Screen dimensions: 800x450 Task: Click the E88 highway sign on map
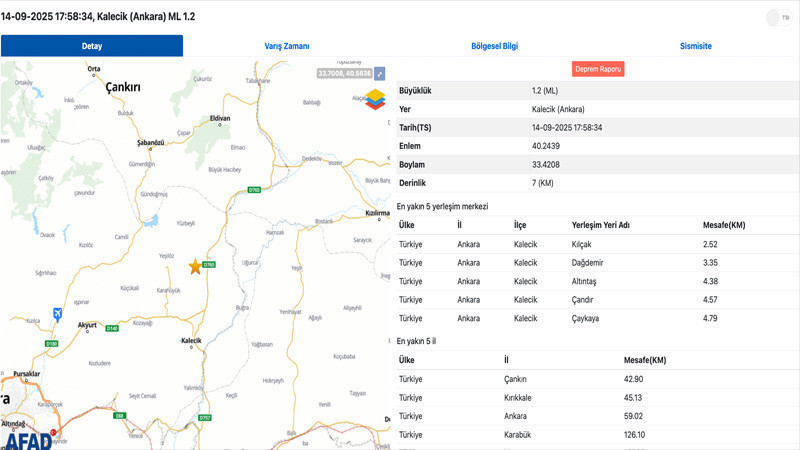119,415
